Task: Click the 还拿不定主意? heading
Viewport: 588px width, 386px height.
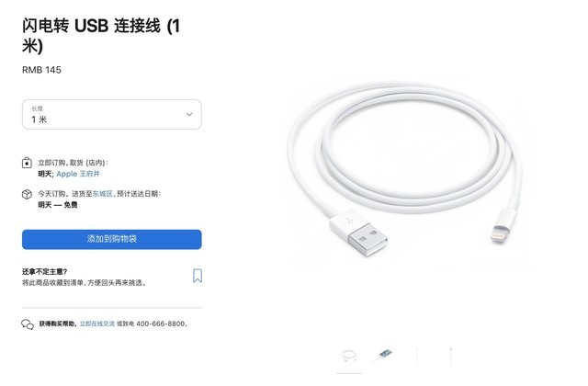Action: click(x=45, y=272)
